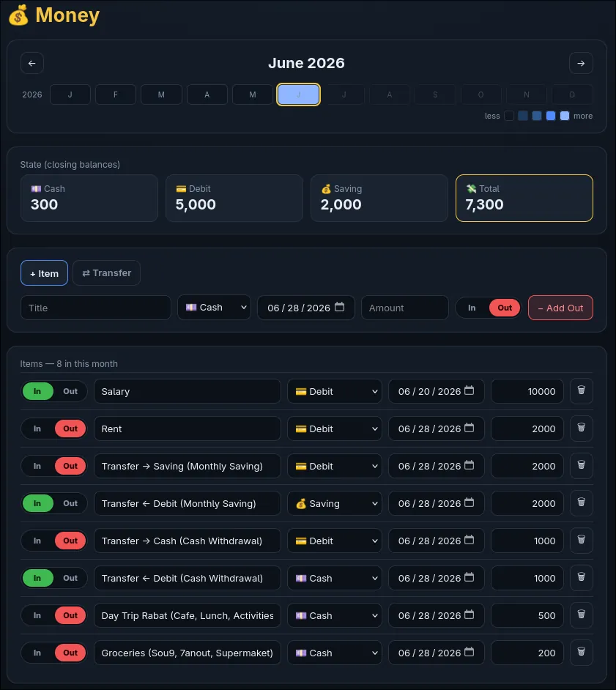
Task: Click the darkest blue legend swatch
Action: click(x=523, y=116)
